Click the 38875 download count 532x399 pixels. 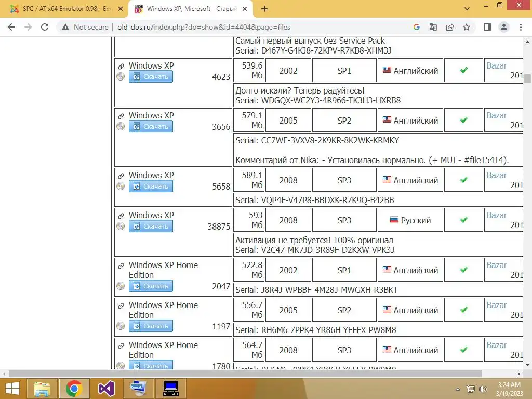pos(219,227)
